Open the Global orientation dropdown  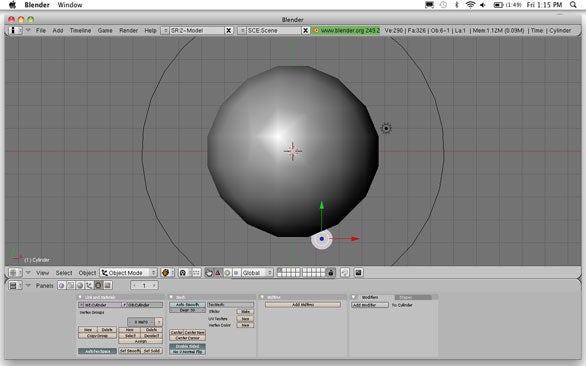[x=257, y=273]
